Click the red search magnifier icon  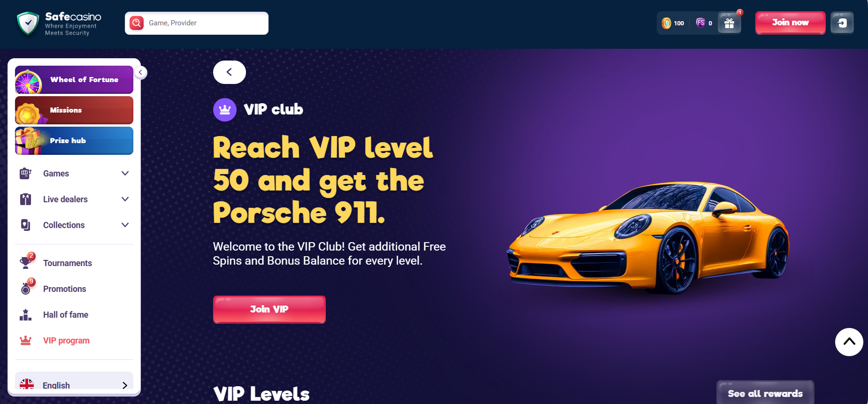pos(137,23)
